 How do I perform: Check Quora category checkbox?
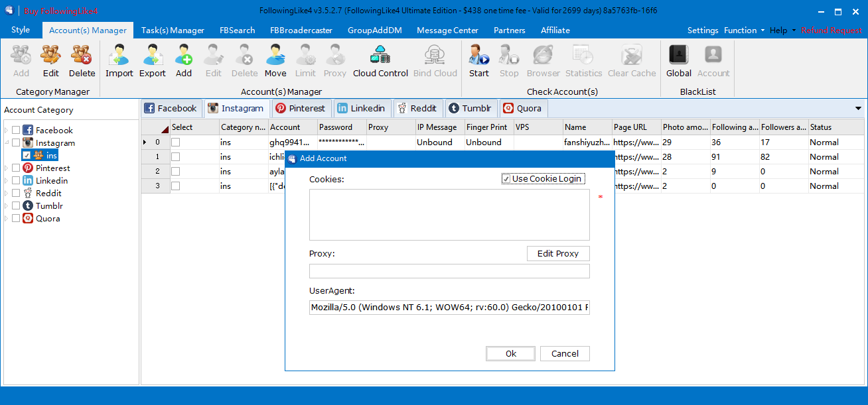(16, 219)
